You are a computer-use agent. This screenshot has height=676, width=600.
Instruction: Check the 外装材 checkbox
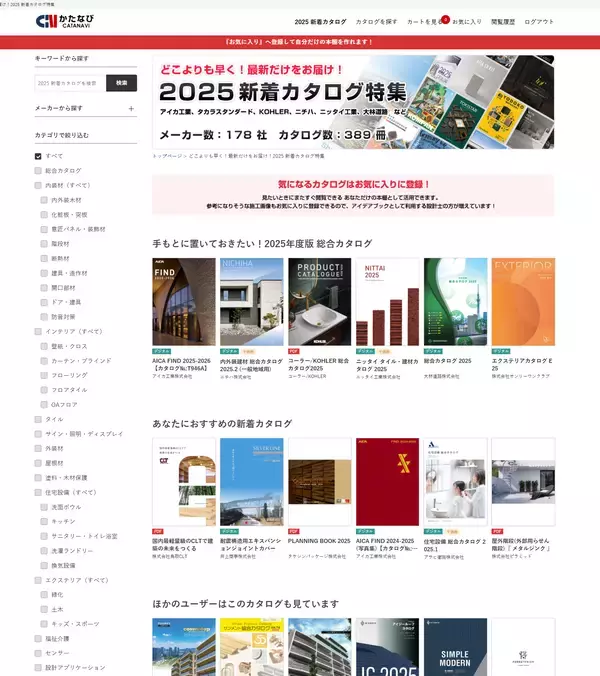point(38,449)
